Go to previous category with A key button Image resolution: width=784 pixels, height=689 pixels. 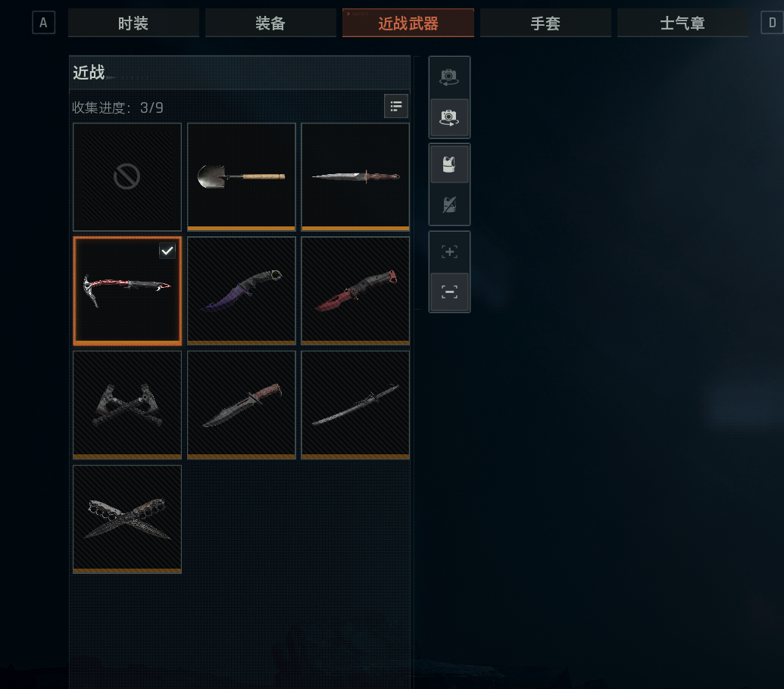tap(43, 23)
